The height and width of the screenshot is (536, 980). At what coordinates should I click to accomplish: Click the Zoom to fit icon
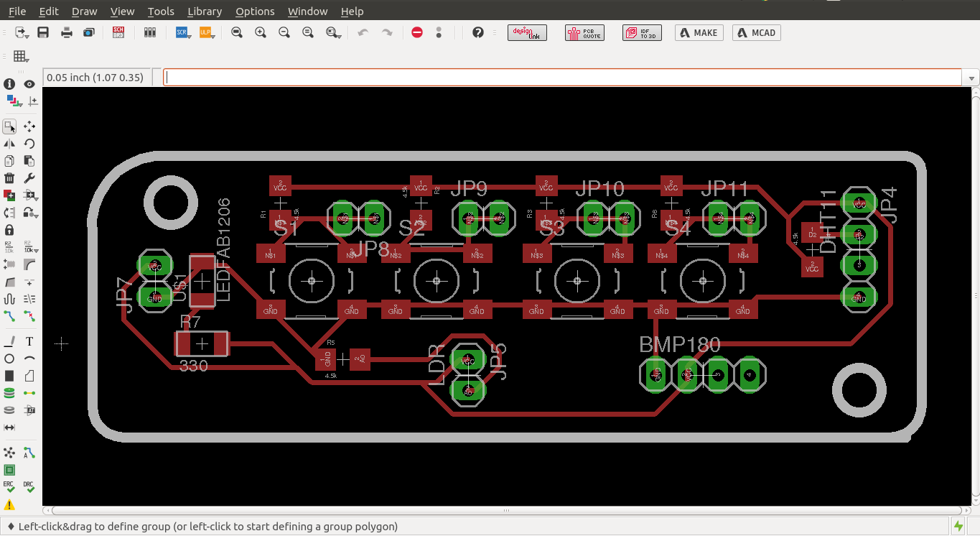tap(237, 32)
